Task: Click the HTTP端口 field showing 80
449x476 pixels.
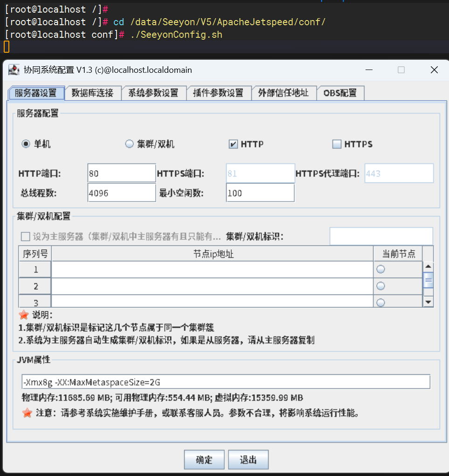Action: (x=122, y=173)
